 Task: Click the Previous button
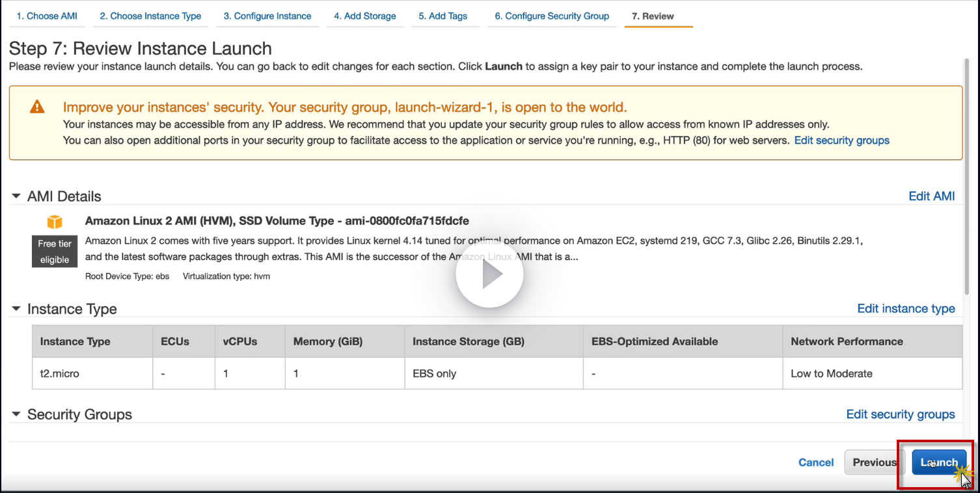tap(874, 462)
